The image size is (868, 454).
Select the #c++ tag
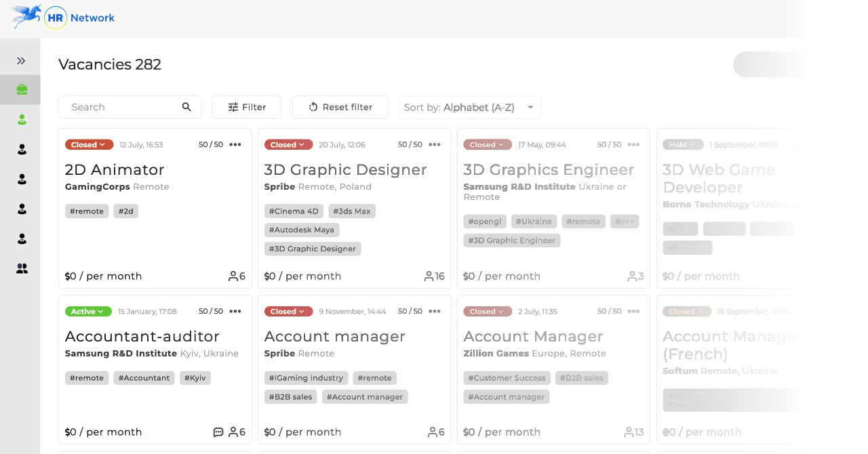[625, 222]
